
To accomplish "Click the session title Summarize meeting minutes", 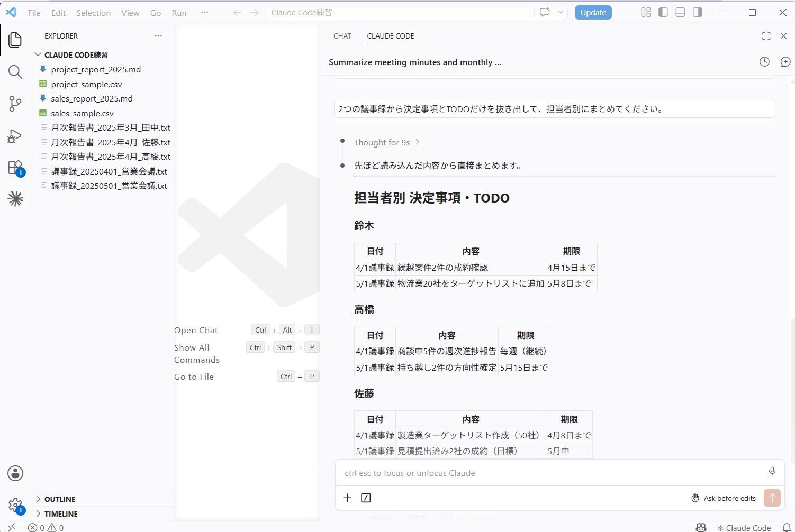I will coord(415,62).
